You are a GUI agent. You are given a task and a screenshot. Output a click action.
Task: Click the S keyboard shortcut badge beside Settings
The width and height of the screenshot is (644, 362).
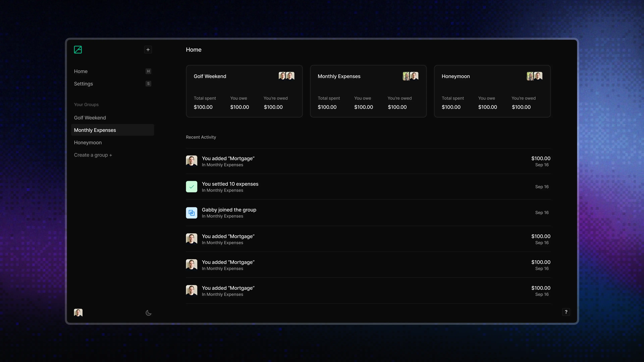tap(148, 84)
